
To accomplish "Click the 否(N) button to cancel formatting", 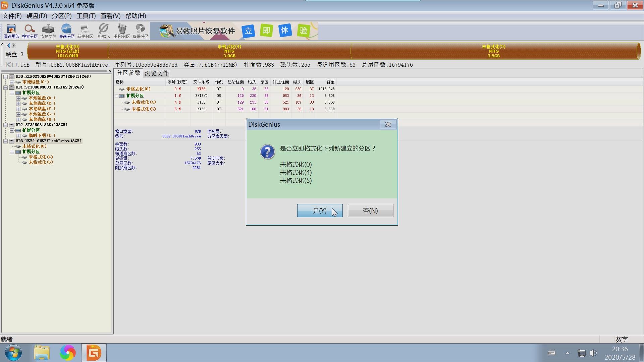I will tap(370, 210).
